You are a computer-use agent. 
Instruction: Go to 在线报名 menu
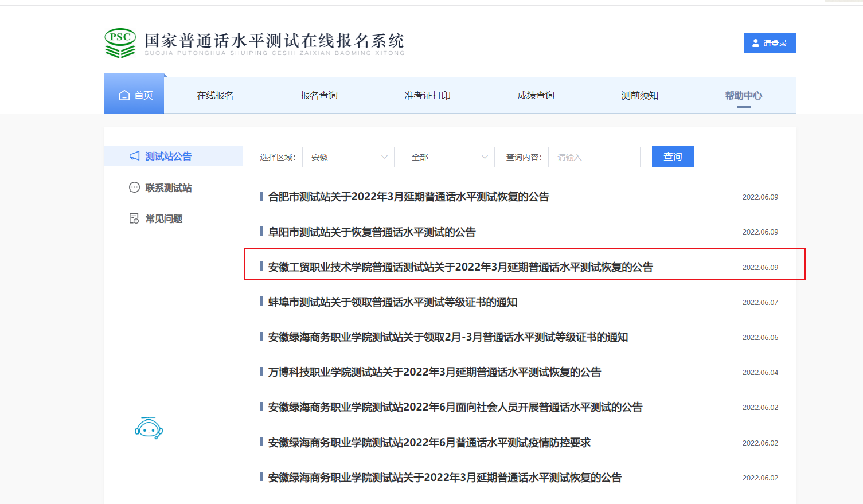coord(215,95)
